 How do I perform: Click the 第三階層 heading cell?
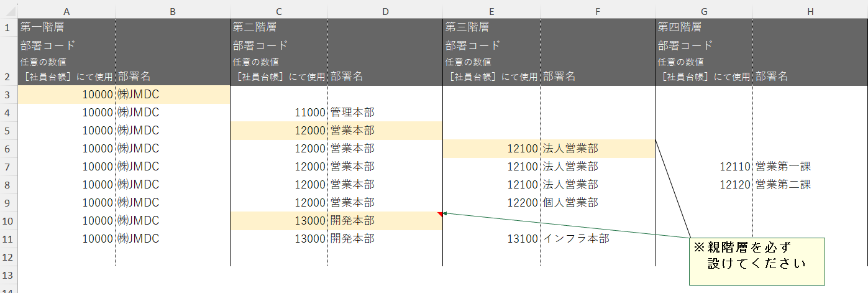click(491, 27)
